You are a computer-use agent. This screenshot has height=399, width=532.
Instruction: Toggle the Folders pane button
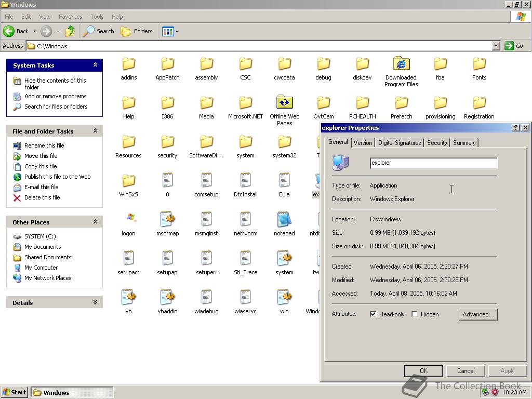pyautogui.click(x=137, y=31)
